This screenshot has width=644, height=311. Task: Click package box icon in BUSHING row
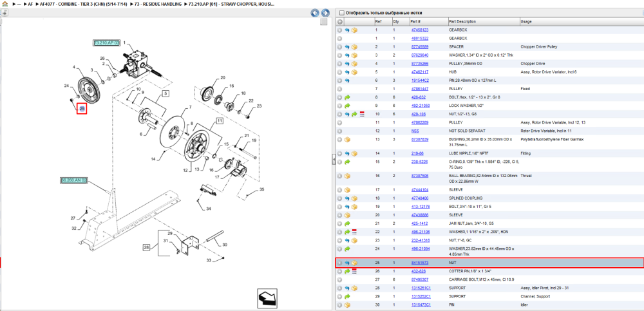pos(347,139)
